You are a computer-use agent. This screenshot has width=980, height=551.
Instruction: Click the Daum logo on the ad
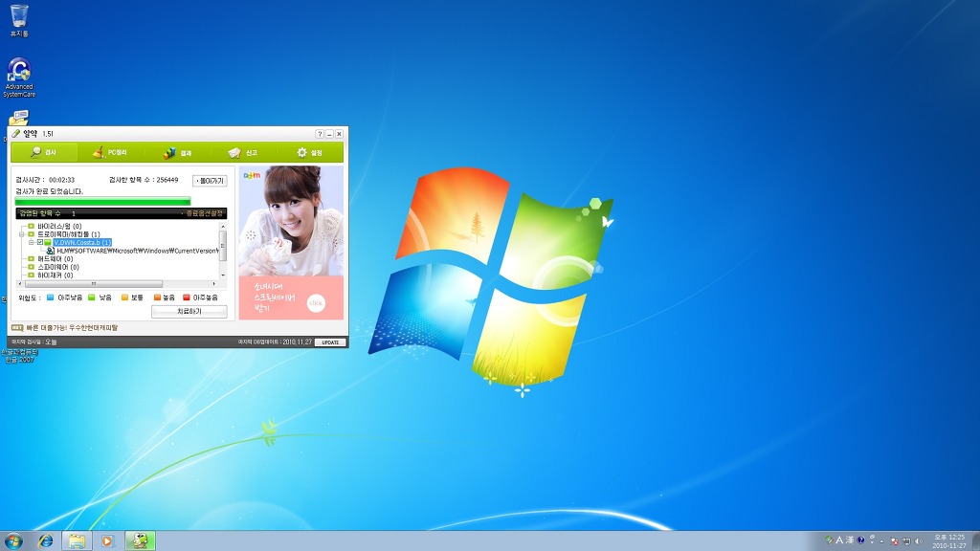(x=252, y=176)
